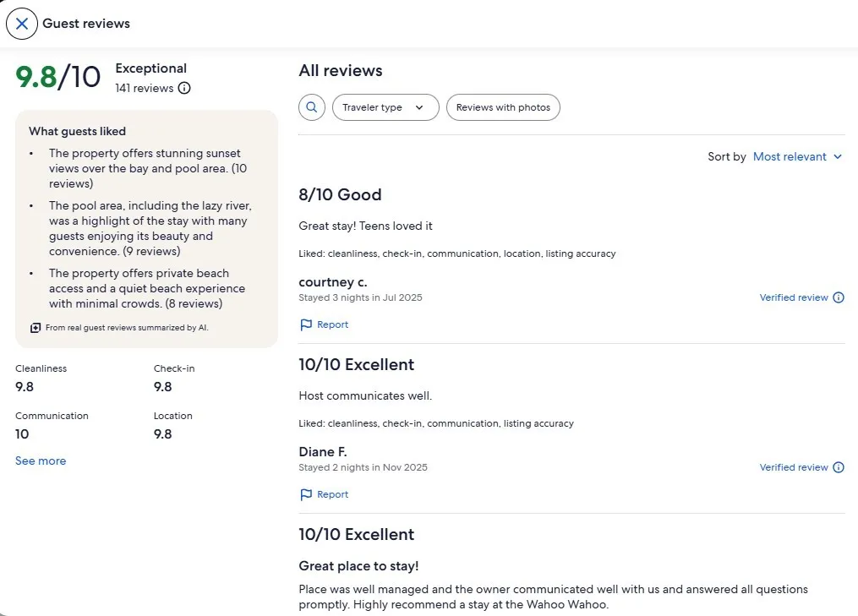Select the Great place to stay! review title
This screenshot has width=858, height=616.
pyautogui.click(x=358, y=565)
